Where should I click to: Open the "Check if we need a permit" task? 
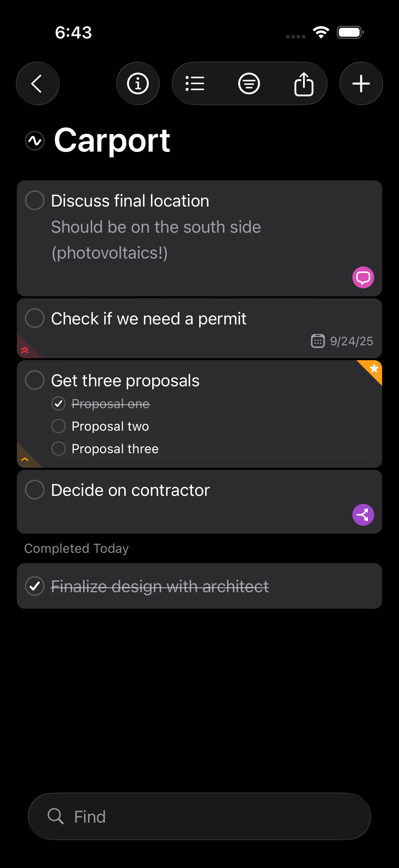[149, 319]
